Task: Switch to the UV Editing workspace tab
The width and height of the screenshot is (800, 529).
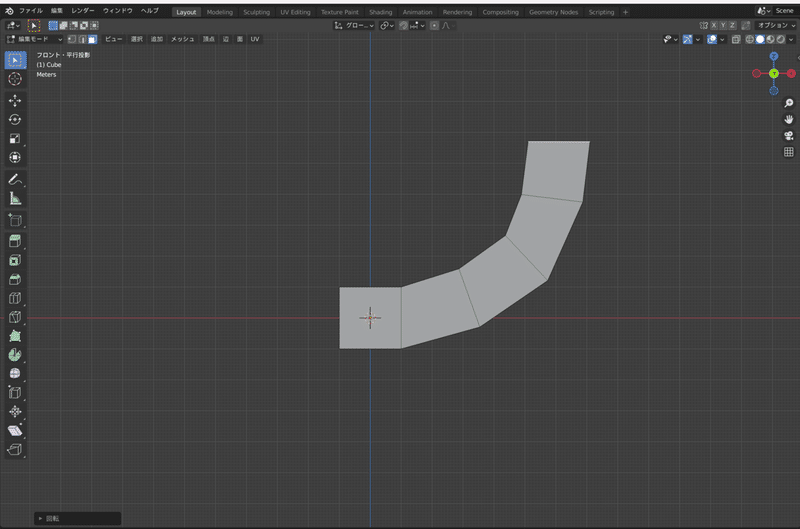Action: tap(295, 12)
